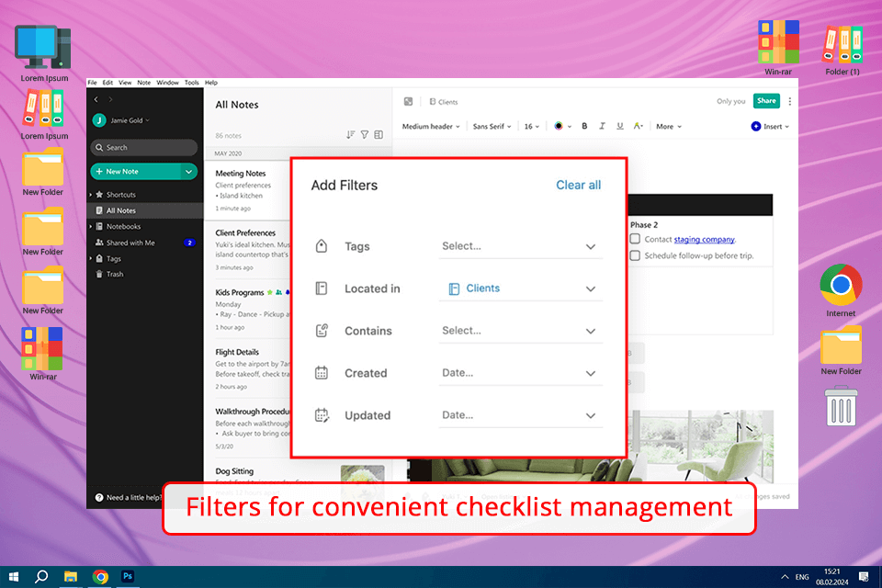Open the File menu
882x588 pixels.
[x=92, y=82]
